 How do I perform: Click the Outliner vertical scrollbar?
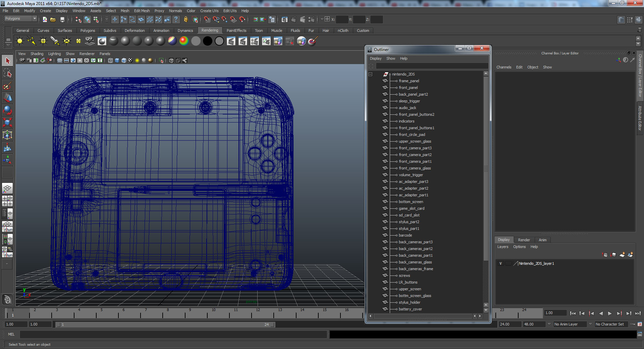(x=486, y=168)
